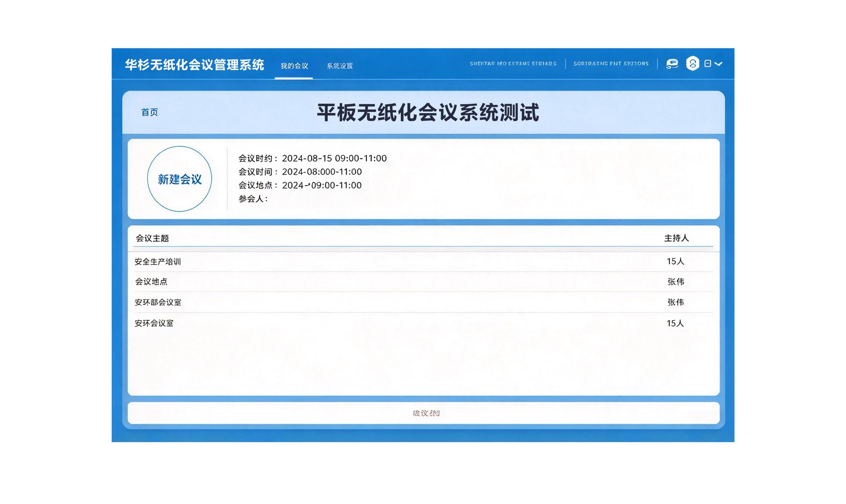Click 15人 in the 安全生产培训 row

pyautogui.click(x=675, y=261)
